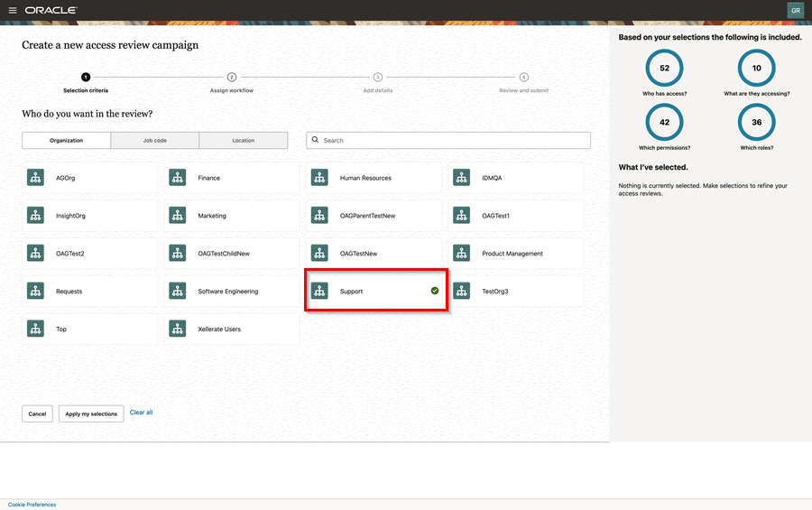The width and height of the screenshot is (812, 510).
Task: Click the Marketing organization icon
Action: (x=178, y=216)
